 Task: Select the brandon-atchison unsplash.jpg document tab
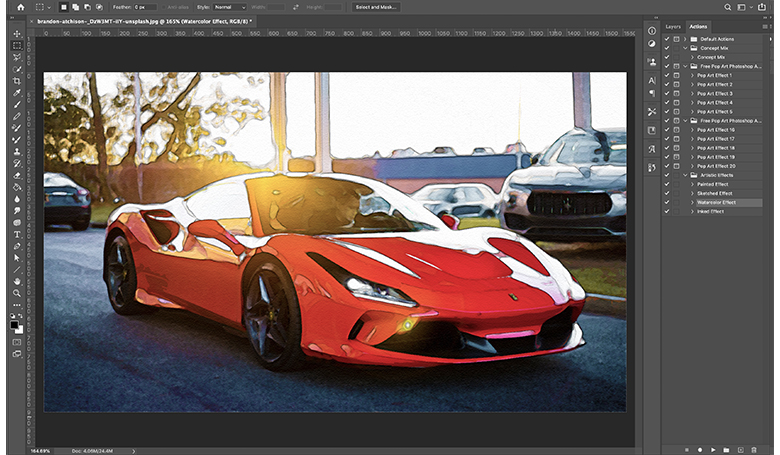point(144,21)
